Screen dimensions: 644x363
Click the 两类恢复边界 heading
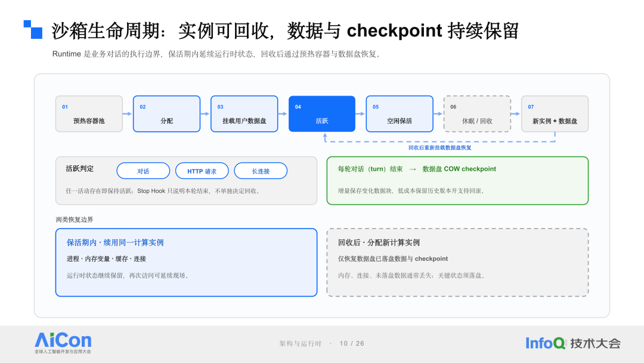click(x=75, y=220)
